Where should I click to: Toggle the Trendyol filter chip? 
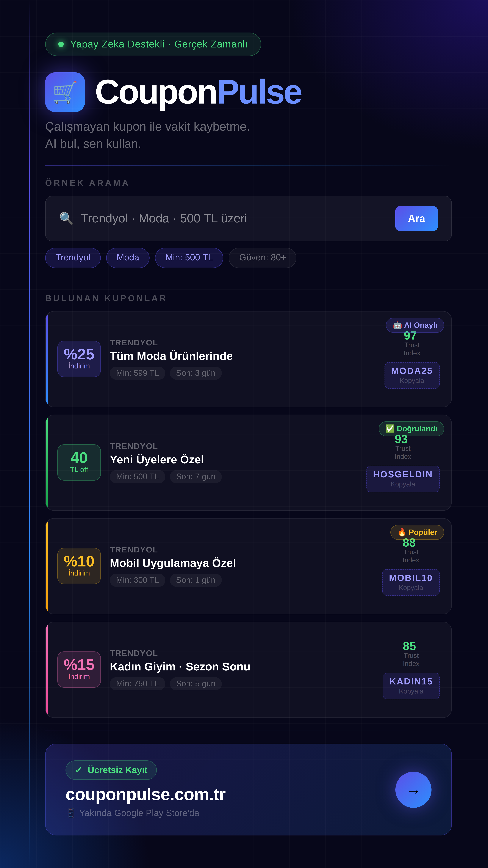tap(73, 258)
